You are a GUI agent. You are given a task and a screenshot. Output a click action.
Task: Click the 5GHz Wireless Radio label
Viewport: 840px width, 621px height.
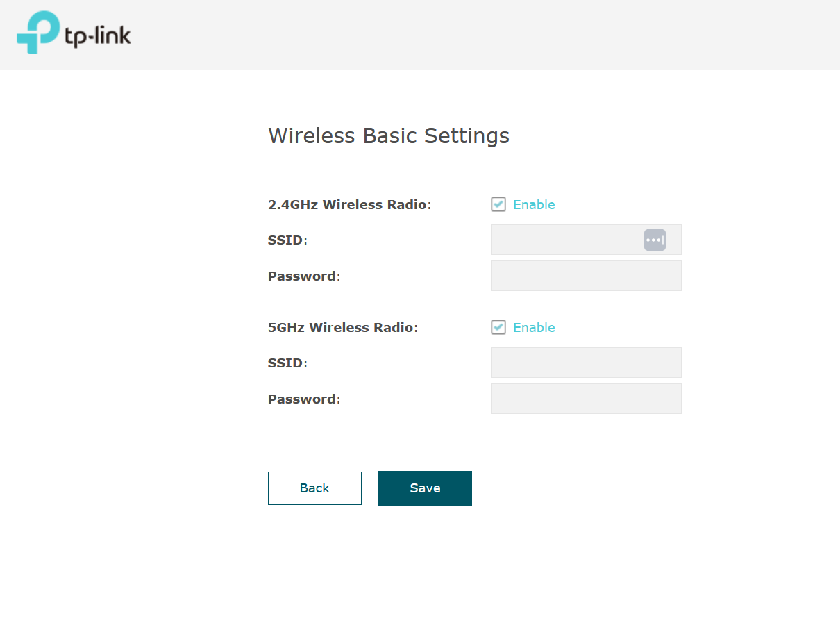[x=342, y=328]
